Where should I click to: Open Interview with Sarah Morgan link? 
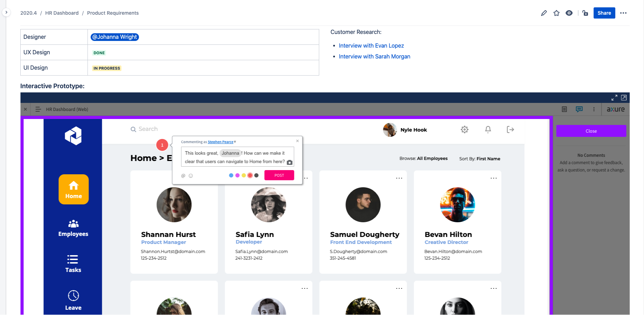374,56
